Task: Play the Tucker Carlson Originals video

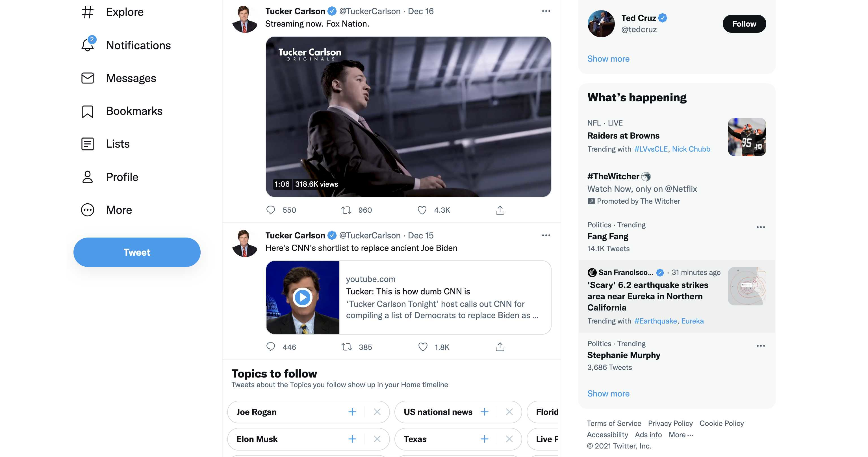Action: [408, 117]
